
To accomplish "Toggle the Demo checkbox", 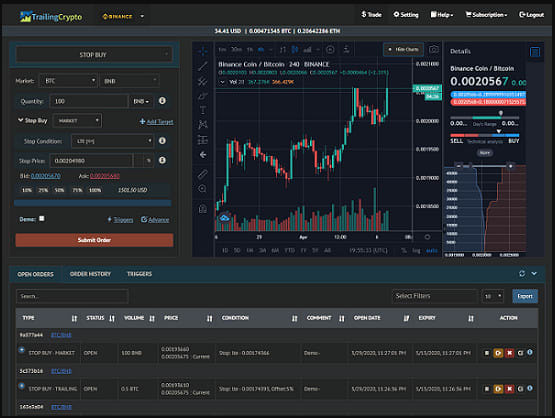I will tap(42, 219).
